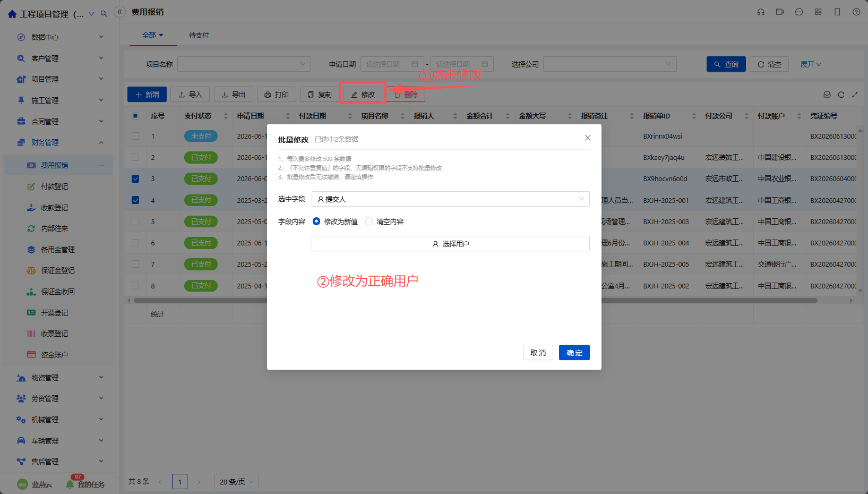Open the headset support icon

761,12
